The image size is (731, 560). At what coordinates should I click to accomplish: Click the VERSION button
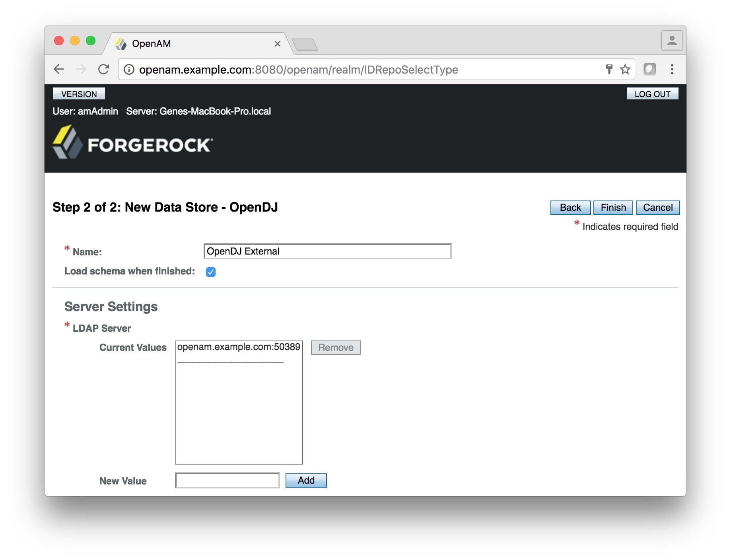tap(79, 94)
